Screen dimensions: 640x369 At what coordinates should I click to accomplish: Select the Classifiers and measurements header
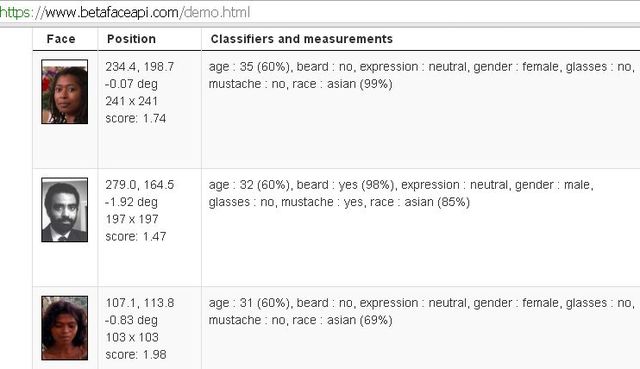[302, 39]
